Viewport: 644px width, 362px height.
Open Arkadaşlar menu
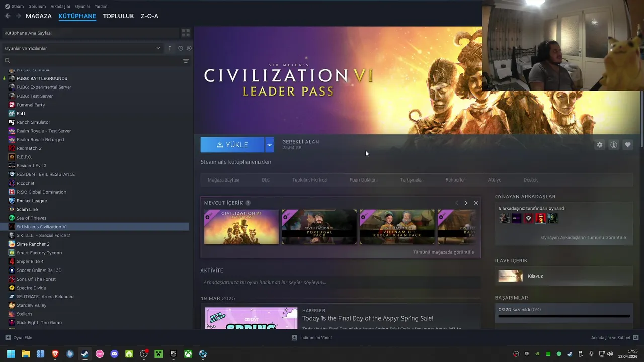[61, 6]
